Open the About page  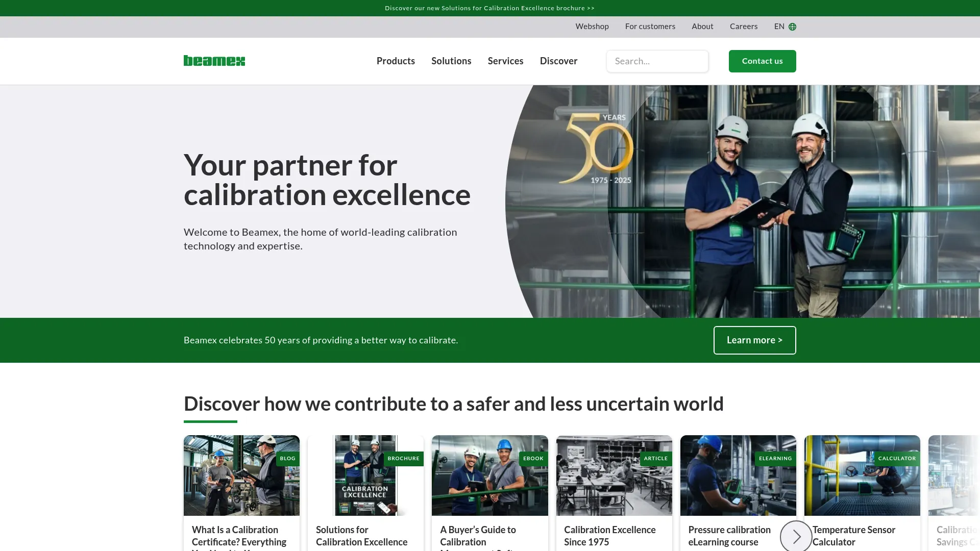click(x=702, y=27)
